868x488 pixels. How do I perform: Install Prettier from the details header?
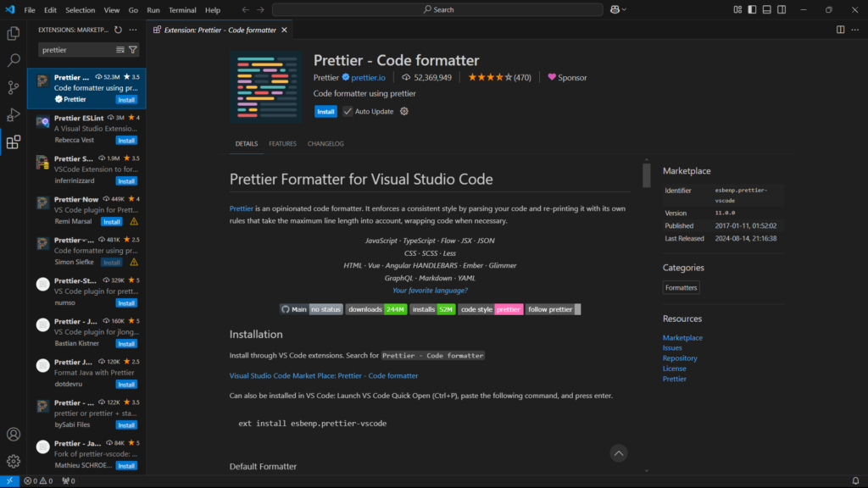pyautogui.click(x=325, y=112)
